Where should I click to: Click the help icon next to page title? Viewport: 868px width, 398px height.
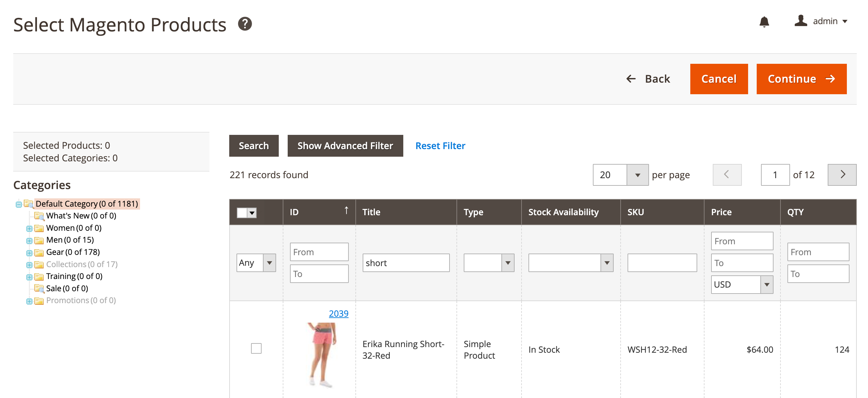(245, 24)
